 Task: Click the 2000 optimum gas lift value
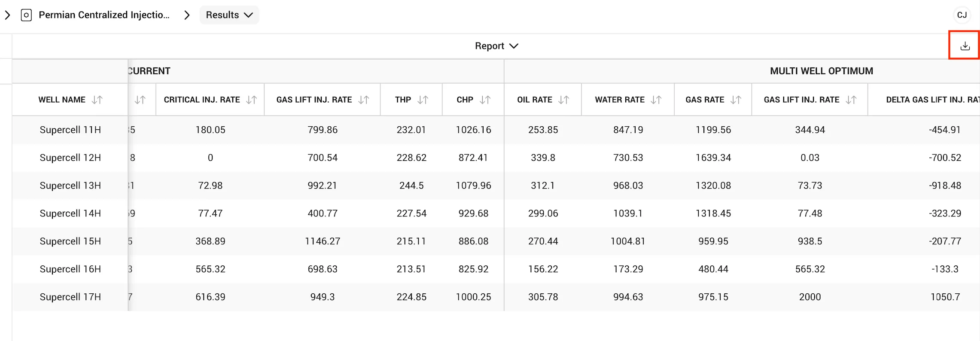coord(810,297)
